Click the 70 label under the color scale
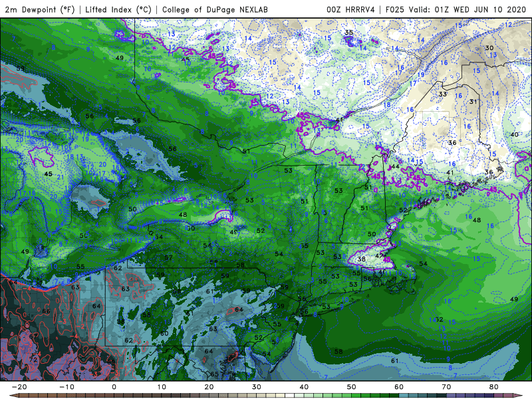The width and height of the screenshot is (532, 399). point(446,387)
